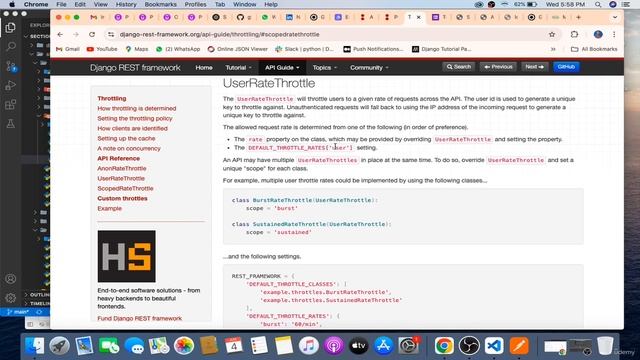Open the History menu in menu bar
Image resolution: width=640 pixels, height=360 pixels.
pyautogui.click(x=126, y=4)
